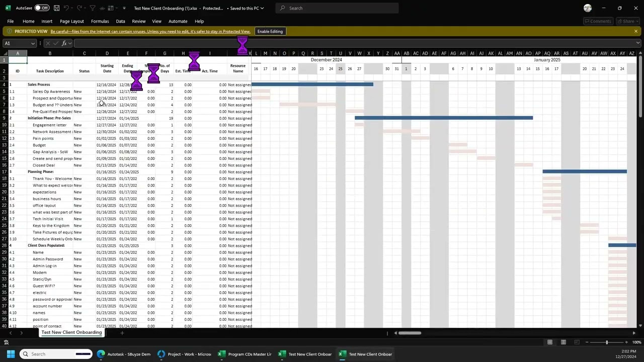Viewport: 644px width, 362px height.
Task: Click the formula bar Cancel X icon
Action: click(x=48, y=43)
